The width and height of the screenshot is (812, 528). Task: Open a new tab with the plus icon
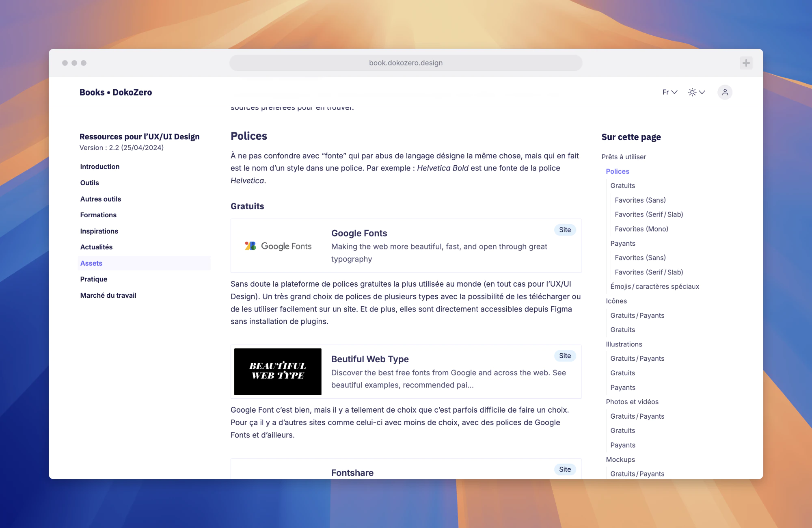746,63
